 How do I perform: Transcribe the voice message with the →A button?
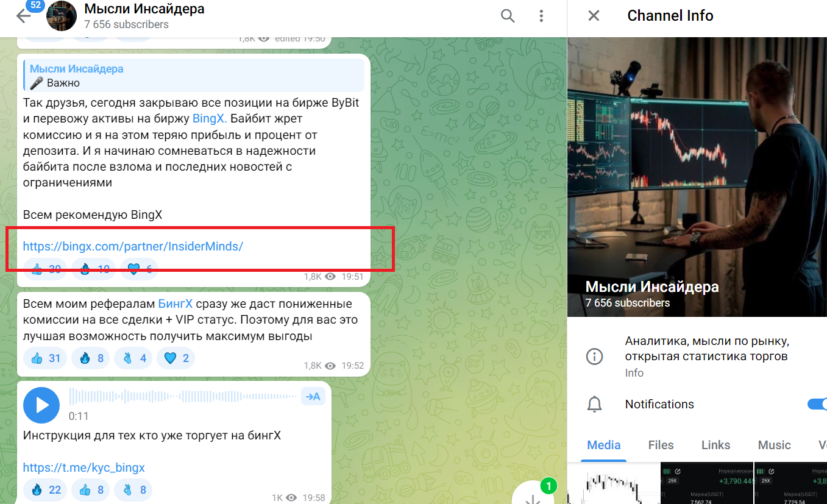pos(313,397)
